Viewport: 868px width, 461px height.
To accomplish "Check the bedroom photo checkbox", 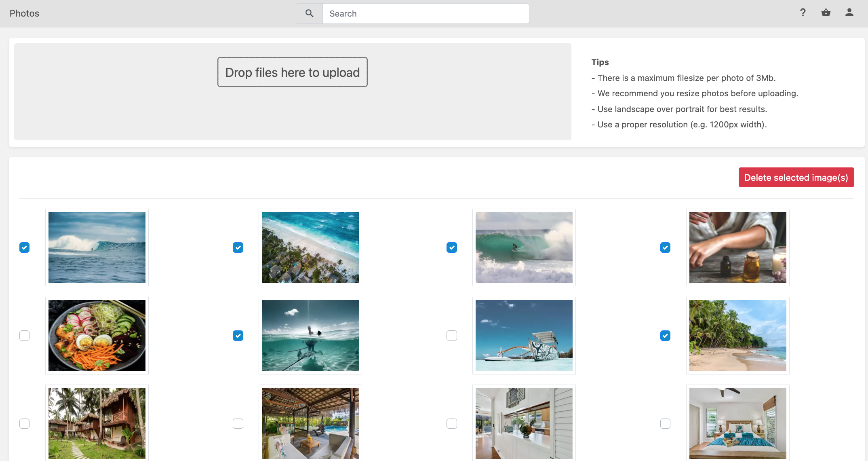I will click(665, 423).
